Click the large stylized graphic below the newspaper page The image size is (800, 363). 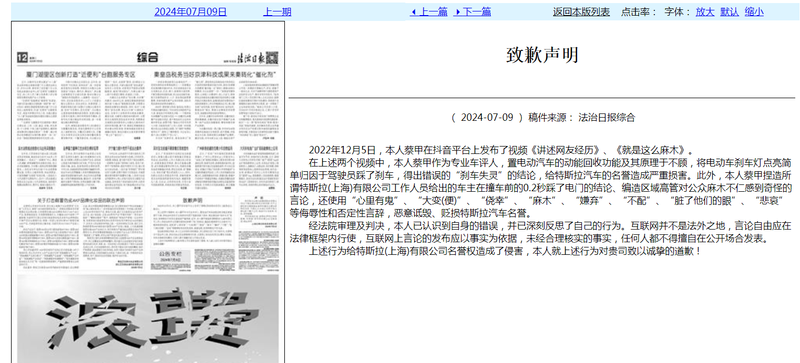click(148, 319)
